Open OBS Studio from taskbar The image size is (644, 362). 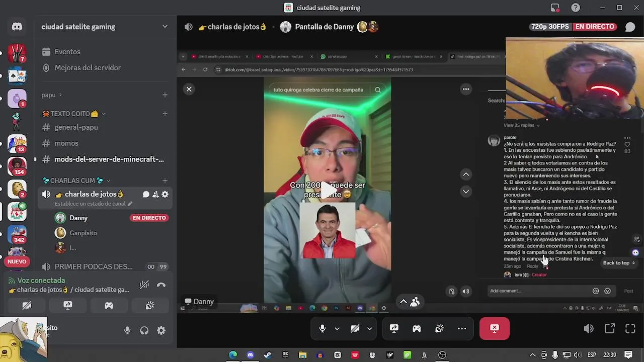[x=442, y=355]
